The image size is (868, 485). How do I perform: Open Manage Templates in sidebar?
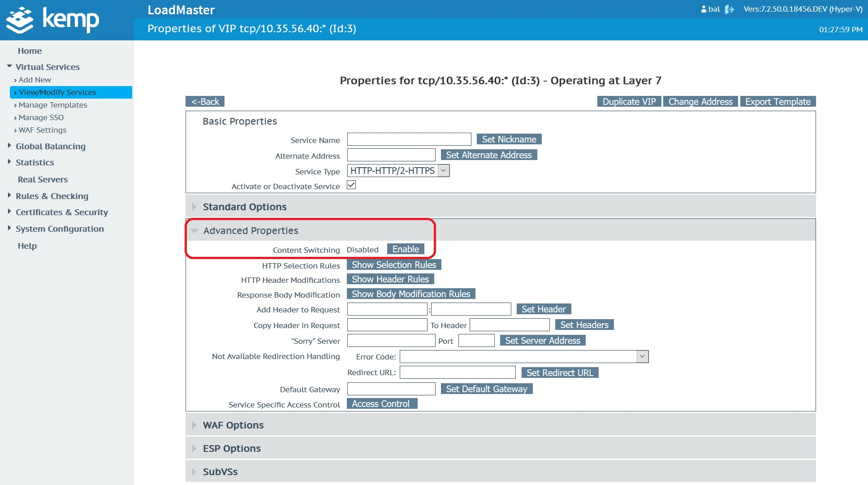(x=52, y=105)
